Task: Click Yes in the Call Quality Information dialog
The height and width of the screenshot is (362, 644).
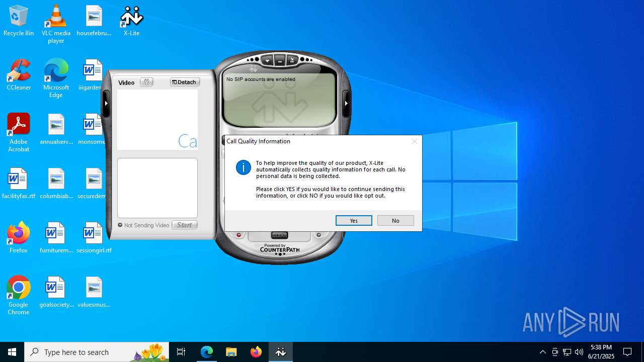Action: click(x=354, y=221)
